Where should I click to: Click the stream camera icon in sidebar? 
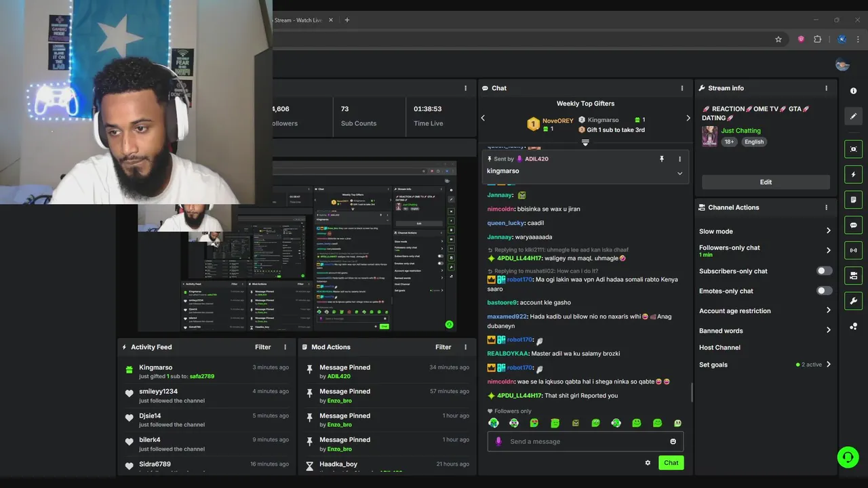click(853, 275)
